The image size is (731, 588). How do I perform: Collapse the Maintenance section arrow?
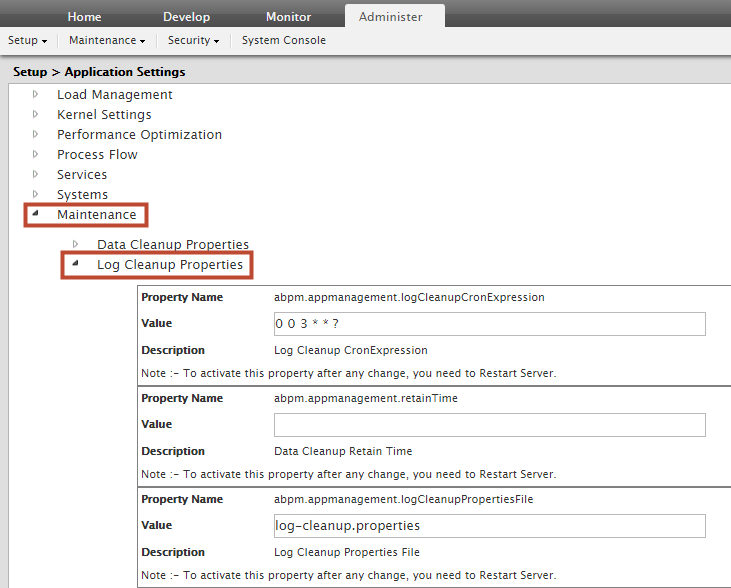(35, 214)
